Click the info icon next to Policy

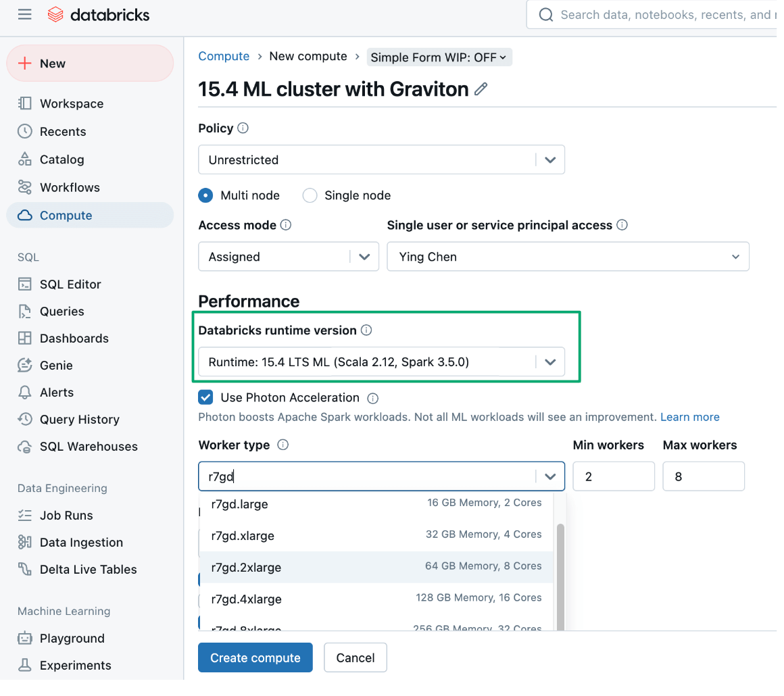(x=243, y=128)
